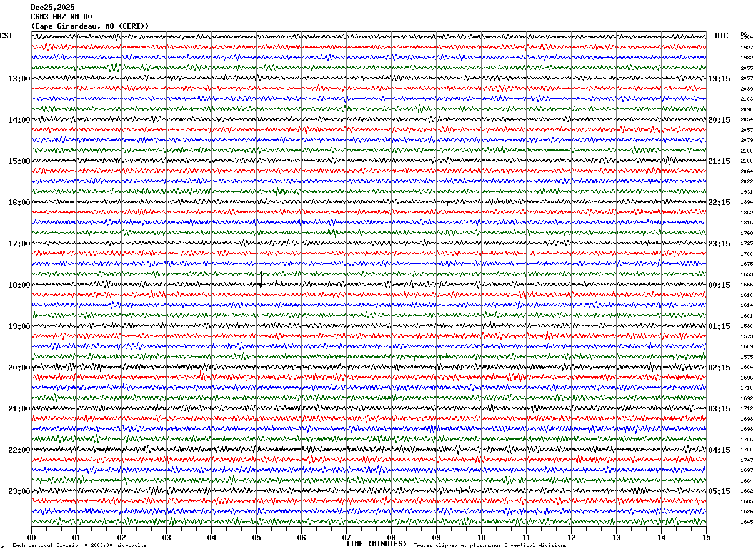This screenshot has width=756, height=554.
Task: Select the CGM3 HHZ NM 00 station label
Action: (x=61, y=17)
